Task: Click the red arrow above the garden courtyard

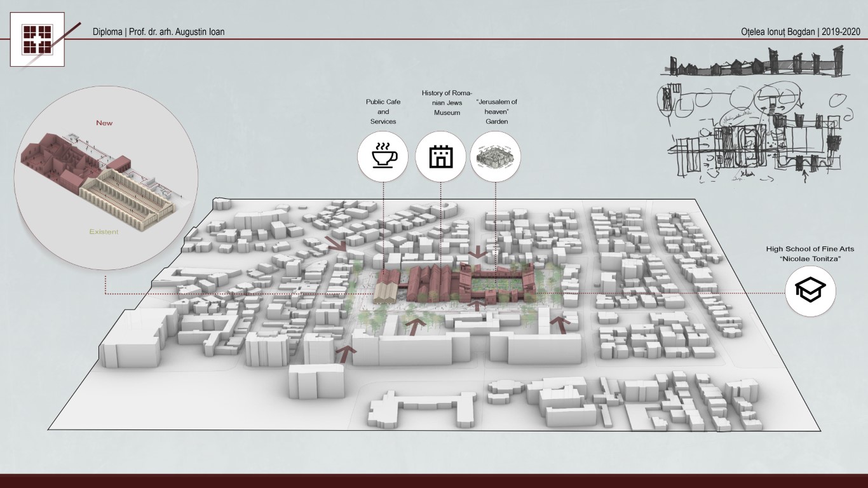Action: coord(479,251)
